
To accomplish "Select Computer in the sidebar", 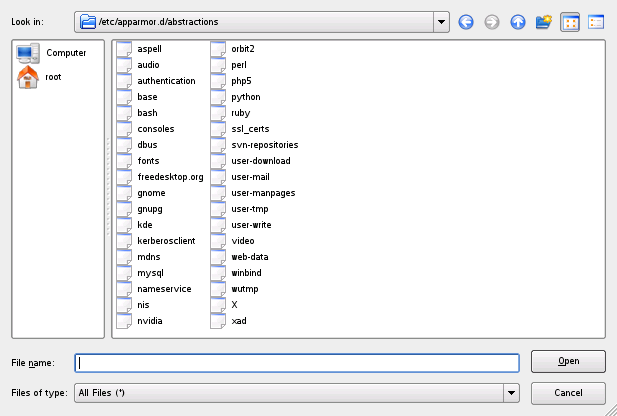I will 51,53.
